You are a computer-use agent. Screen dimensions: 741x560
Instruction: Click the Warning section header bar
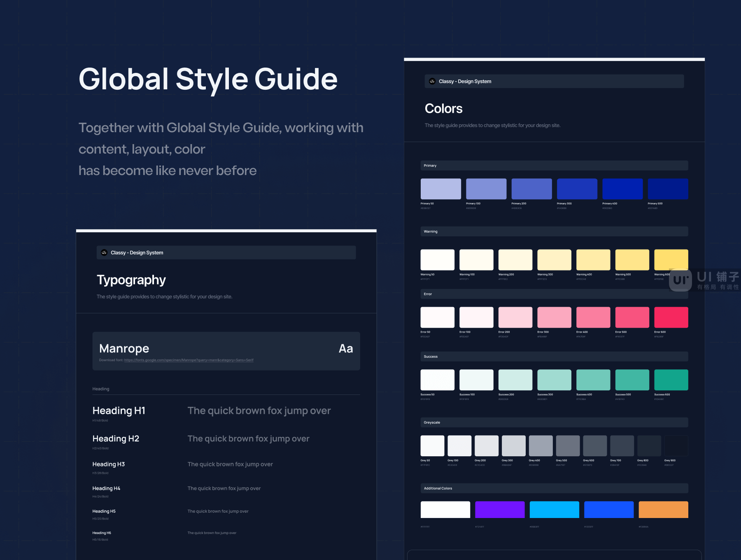pyautogui.click(x=555, y=231)
